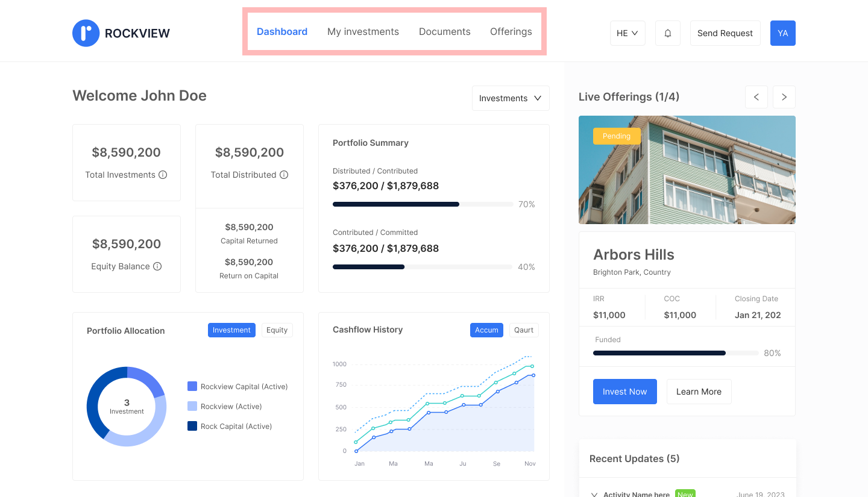Click the Closing Date Jan 21 value
This screenshot has height=497, width=868.
(758, 315)
